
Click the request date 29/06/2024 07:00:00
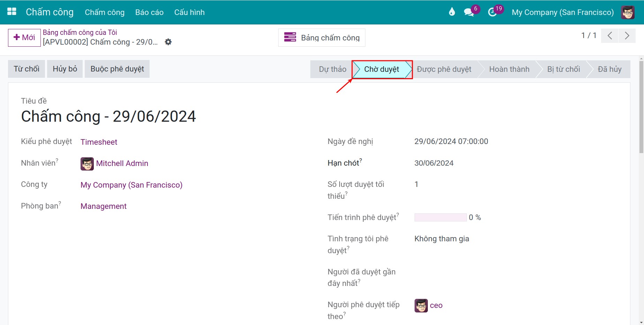[451, 141]
